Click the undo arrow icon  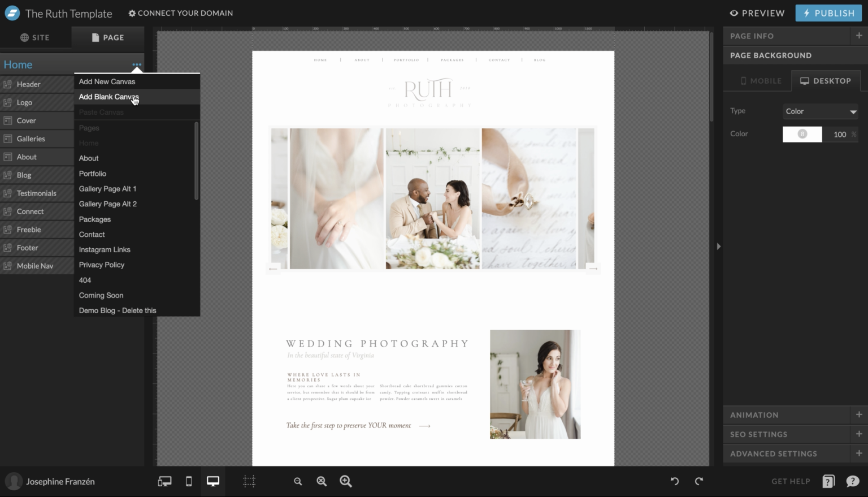[x=674, y=481]
